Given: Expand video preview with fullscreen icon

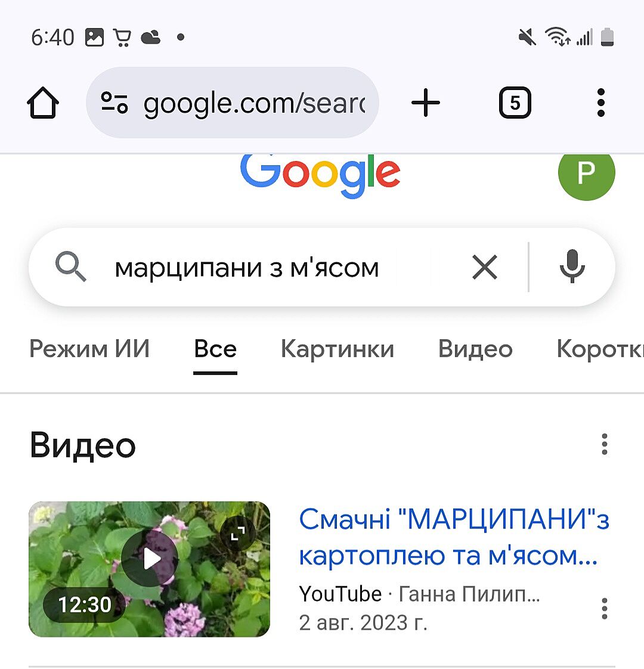Looking at the screenshot, I should (238, 533).
